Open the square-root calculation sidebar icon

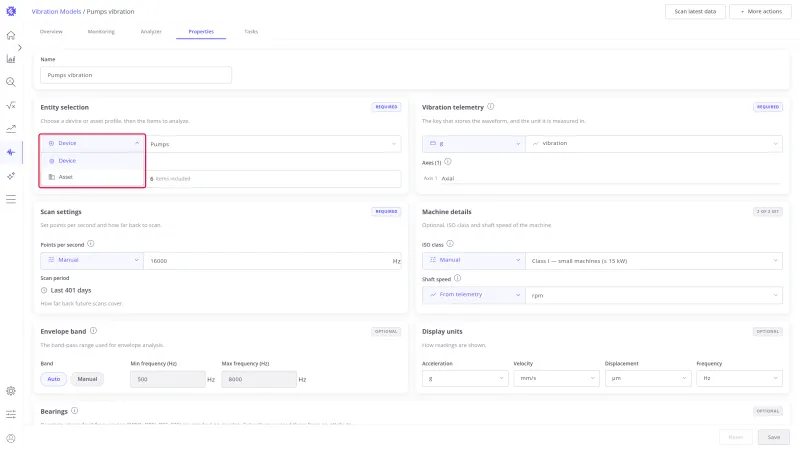tap(11, 106)
